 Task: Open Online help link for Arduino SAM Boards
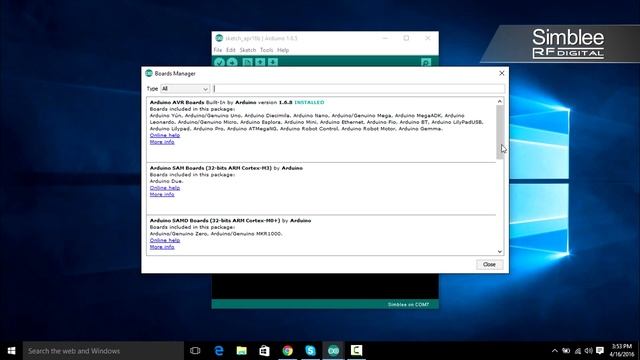click(165, 188)
